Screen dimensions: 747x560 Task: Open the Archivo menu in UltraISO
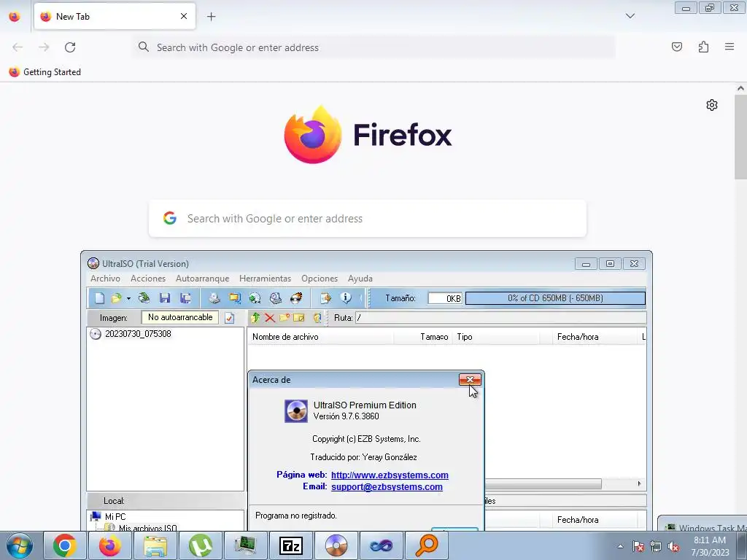tap(105, 279)
